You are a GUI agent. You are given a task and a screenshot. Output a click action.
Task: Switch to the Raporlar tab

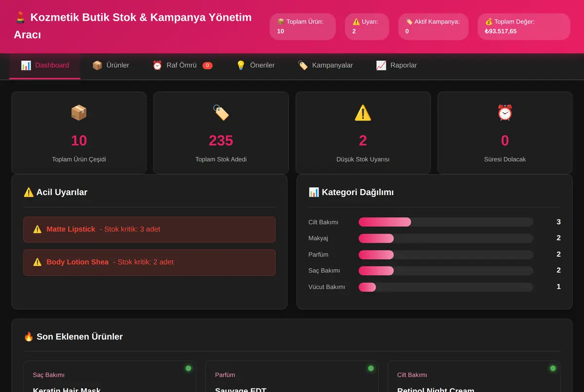point(396,65)
